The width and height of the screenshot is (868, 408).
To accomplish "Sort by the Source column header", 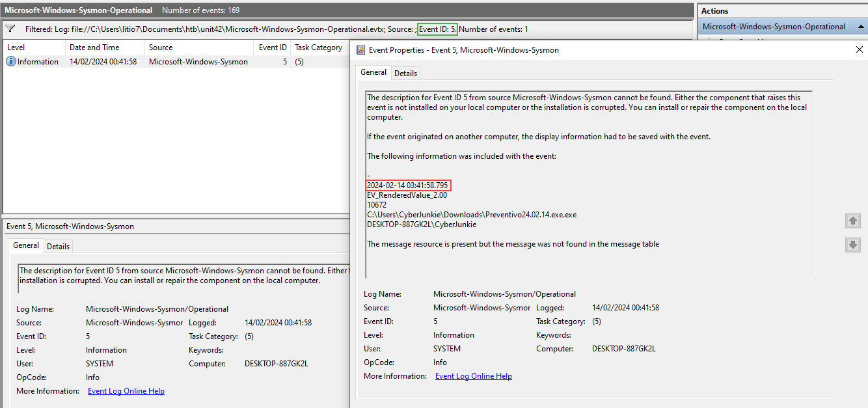I will (199, 48).
